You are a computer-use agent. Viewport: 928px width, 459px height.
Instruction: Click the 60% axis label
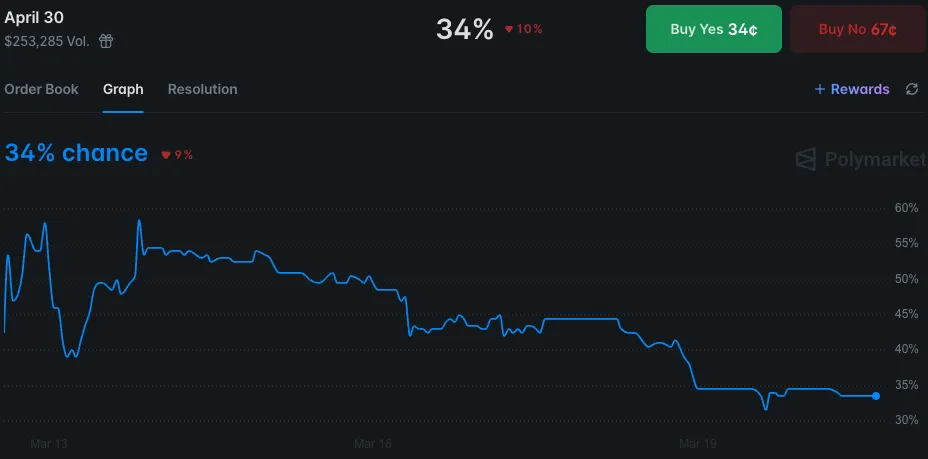pyautogui.click(x=906, y=208)
